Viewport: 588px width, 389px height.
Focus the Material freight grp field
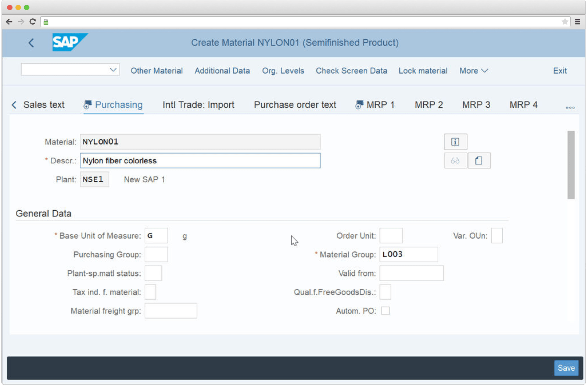click(171, 311)
